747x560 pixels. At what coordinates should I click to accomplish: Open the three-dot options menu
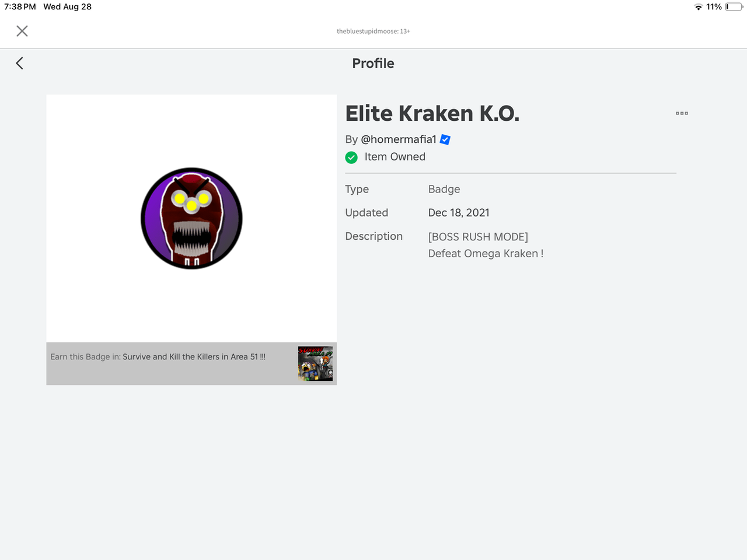coord(682,113)
